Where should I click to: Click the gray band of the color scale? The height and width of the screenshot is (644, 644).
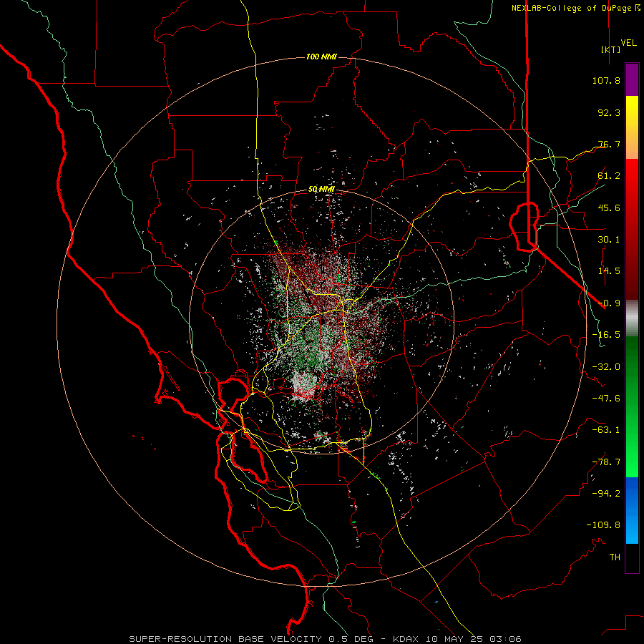tap(632, 318)
